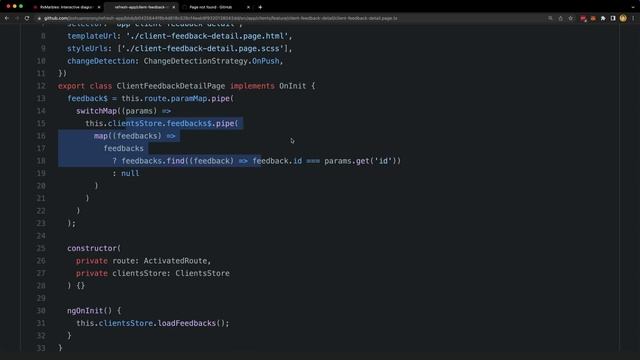This screenshot has height=360, width=640.
Task: Click 'constructor(' on line 25
Action: pyautogui.click(x=94, y=248)
